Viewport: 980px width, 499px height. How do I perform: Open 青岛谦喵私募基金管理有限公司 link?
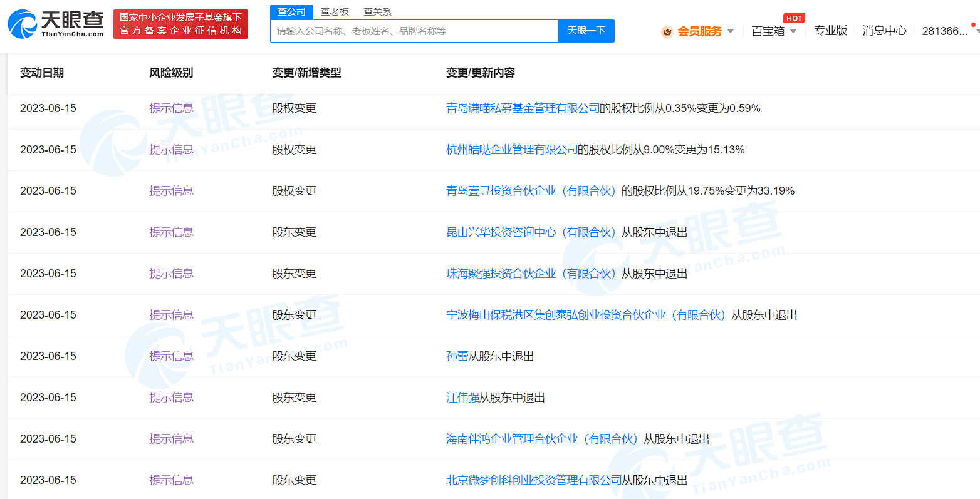[523, 108]
